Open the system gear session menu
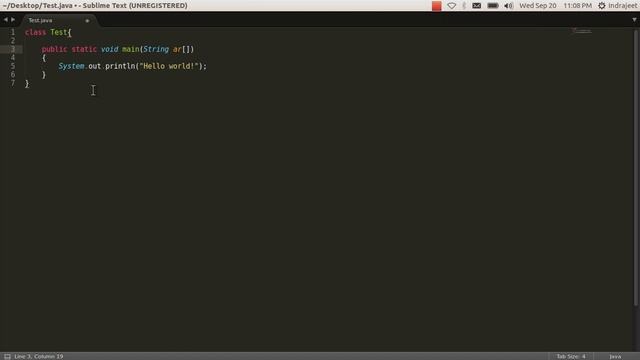640x360 pixels. point(602,6)
